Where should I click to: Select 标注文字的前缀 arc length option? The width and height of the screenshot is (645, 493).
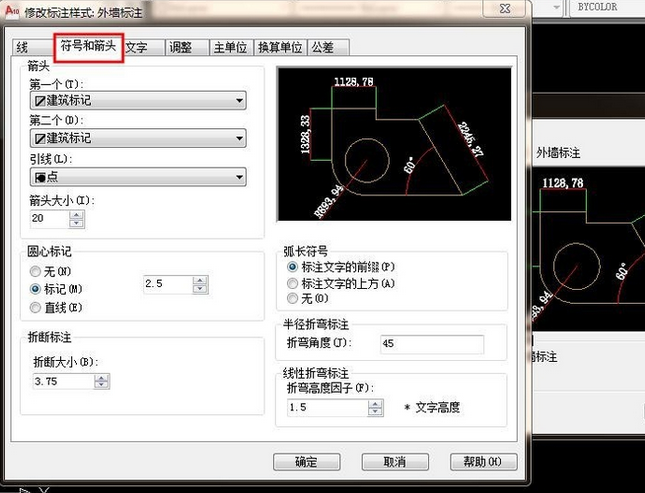click(x=292, y=267)
